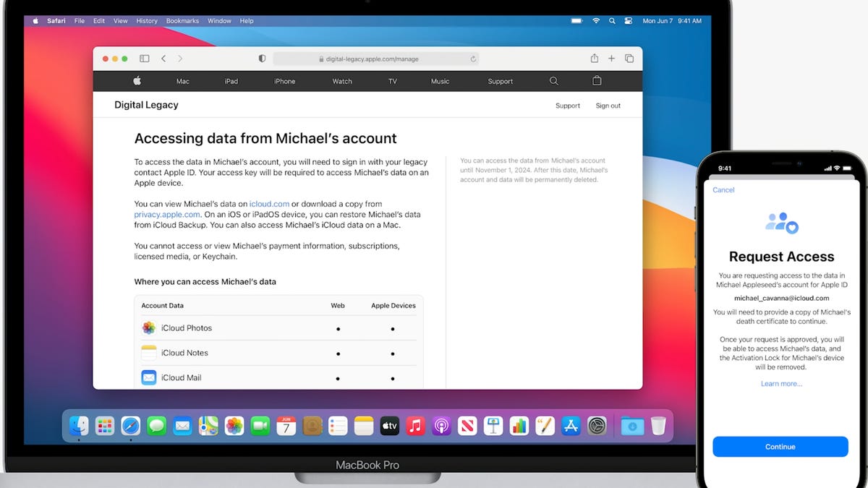The width and height of the screenshot is (868, 488).
Task: Click the Safari Share icon
Action: 594,59
